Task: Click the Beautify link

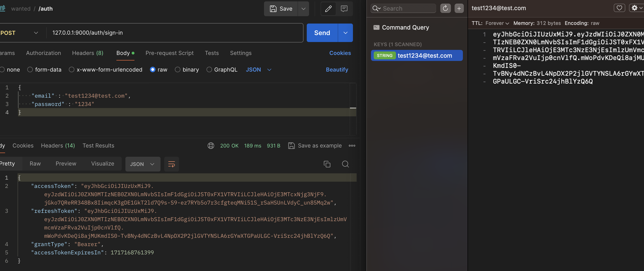Action: click(x=337, y=69)
